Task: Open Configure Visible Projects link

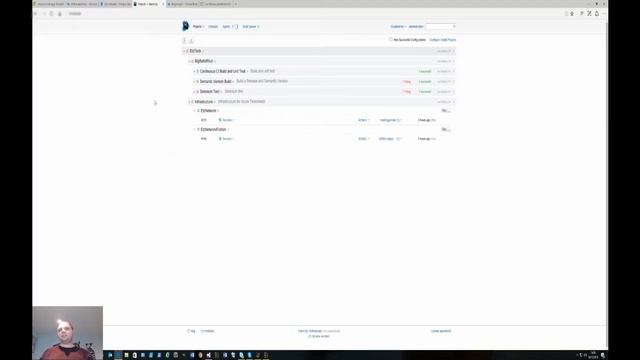Action: [x=442, y=40]
